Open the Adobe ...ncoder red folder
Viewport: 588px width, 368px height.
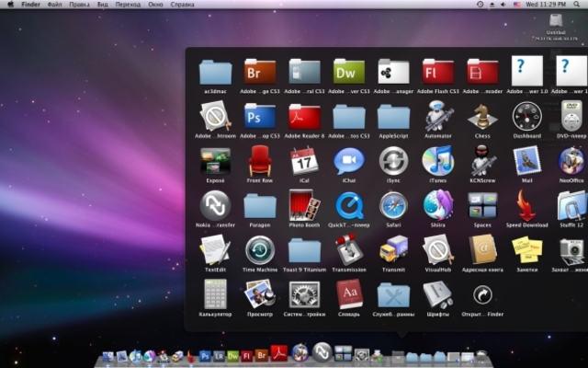click(x=482, y=72)
